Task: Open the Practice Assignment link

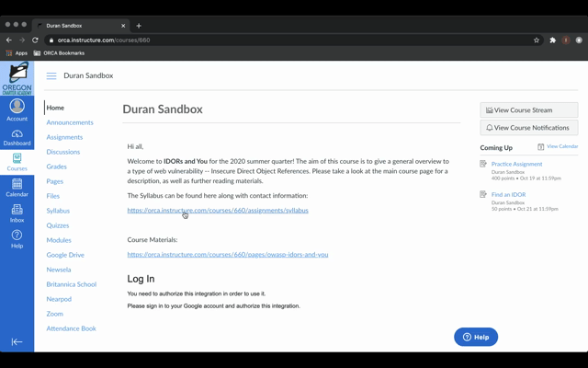Action: point(516,164)
